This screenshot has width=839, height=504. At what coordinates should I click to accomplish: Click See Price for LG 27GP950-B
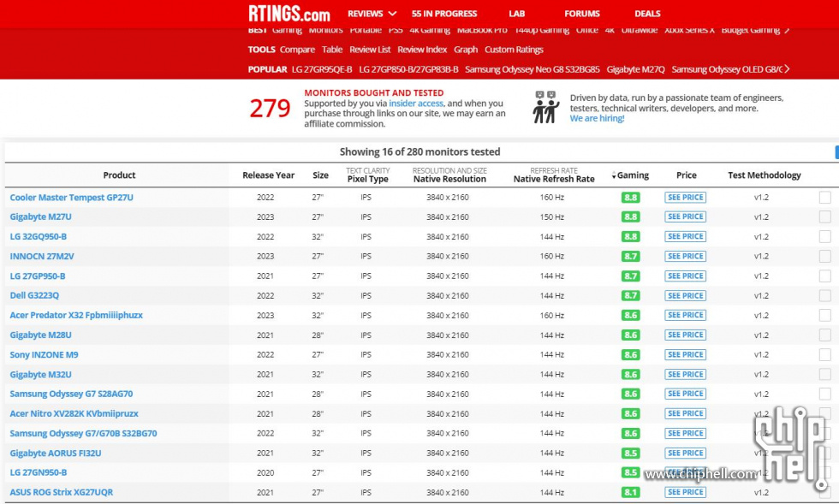685,276
